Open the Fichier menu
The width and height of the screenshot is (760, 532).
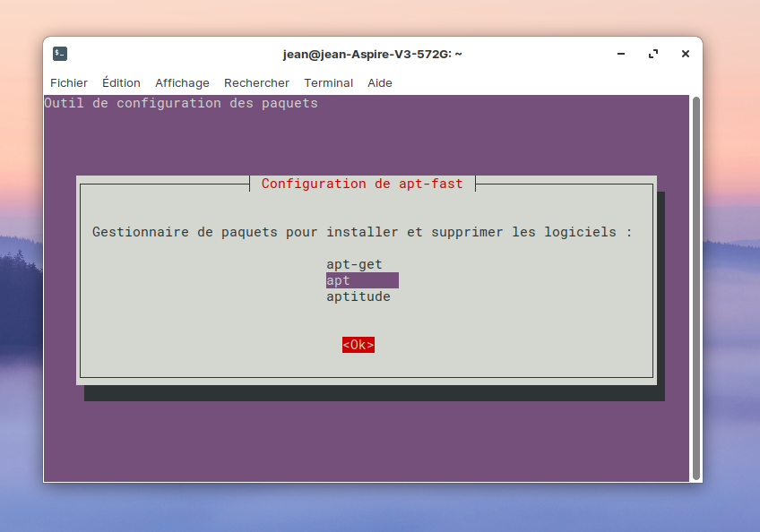(x=69, y=82)
